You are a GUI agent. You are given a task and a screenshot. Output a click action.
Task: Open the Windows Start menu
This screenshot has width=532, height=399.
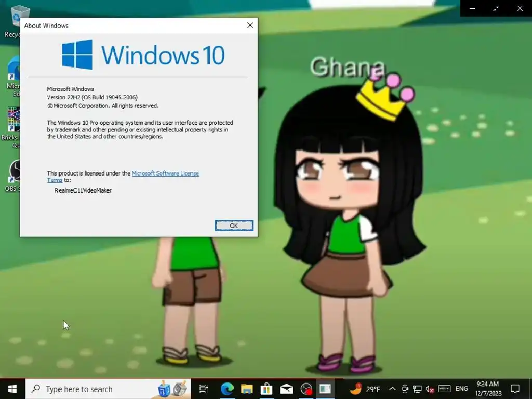point(12,389)
